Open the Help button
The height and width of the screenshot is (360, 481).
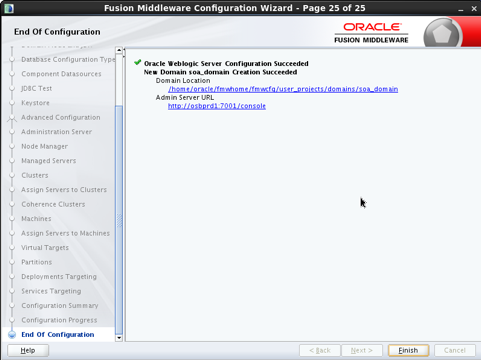tap(28, 350)
